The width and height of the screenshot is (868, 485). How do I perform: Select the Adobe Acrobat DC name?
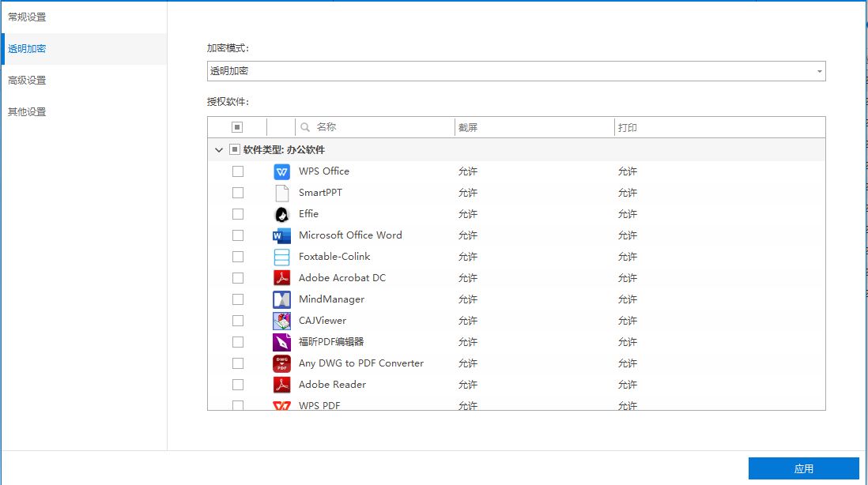click(x=342, y=277)
